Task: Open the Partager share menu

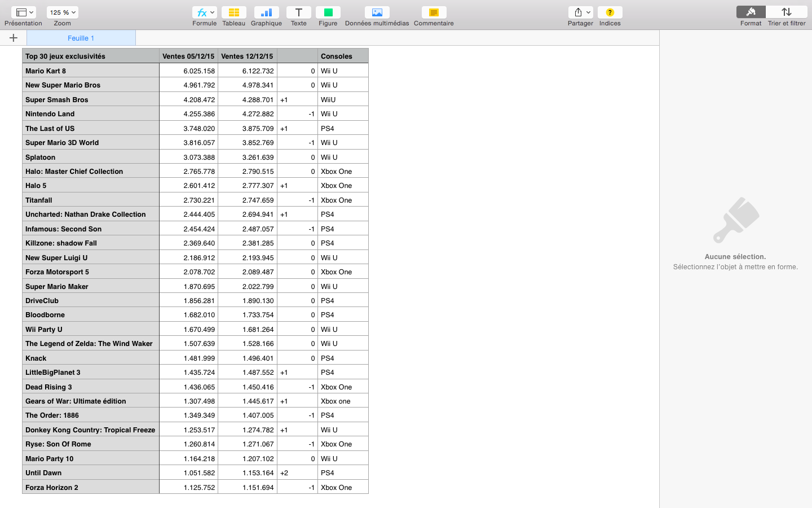Action: pyautogui.click(x=580, y=12)
